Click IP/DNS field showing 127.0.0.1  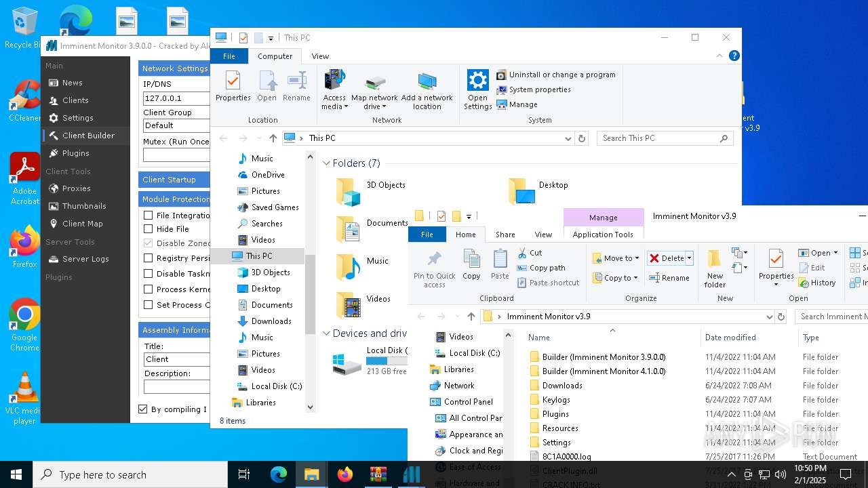pos(176,98)
